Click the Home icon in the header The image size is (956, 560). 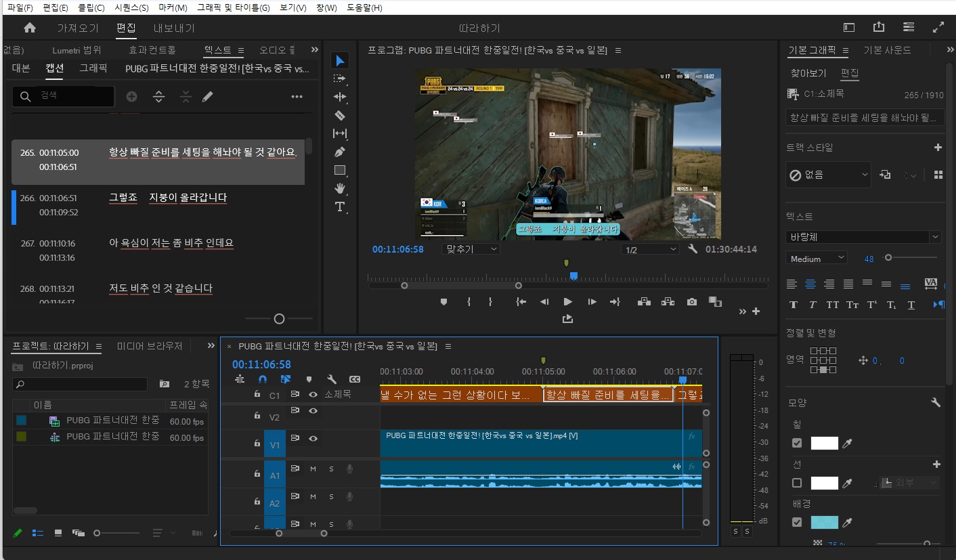point(30,28)
